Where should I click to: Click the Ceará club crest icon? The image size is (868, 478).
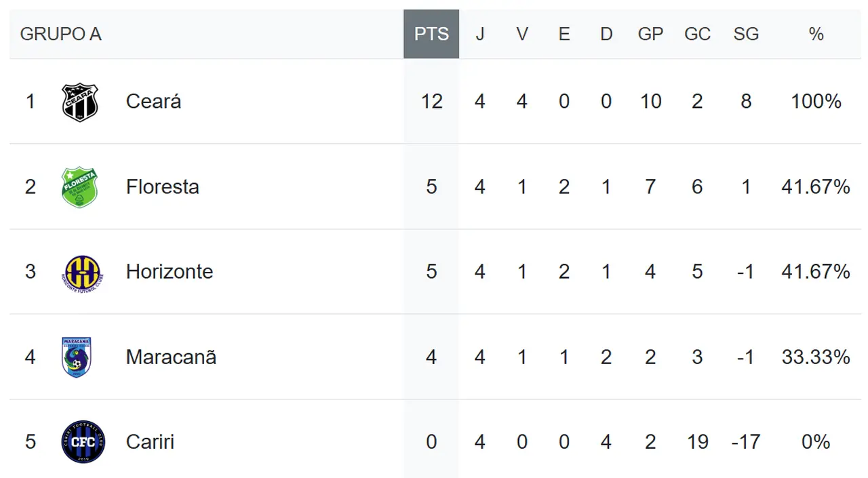(80, 102)
